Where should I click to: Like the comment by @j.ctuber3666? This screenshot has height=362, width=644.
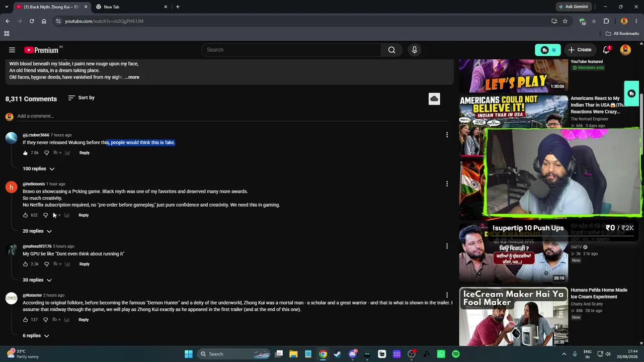pyautogui.click(x=25, y=153)
